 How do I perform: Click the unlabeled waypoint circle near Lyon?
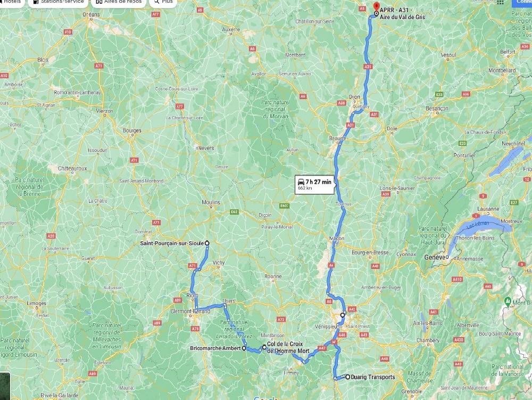click(x=343, y=315)
